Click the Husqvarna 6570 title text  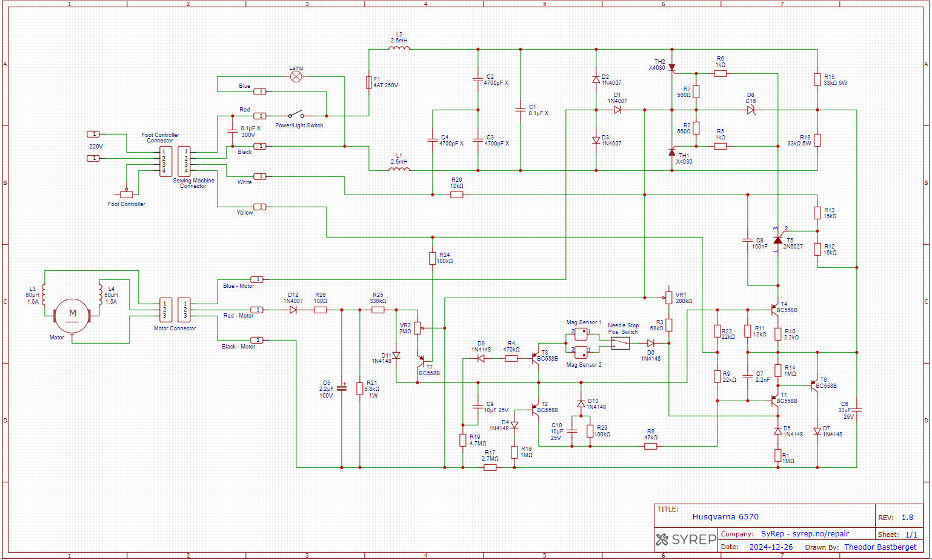point(725,517)
